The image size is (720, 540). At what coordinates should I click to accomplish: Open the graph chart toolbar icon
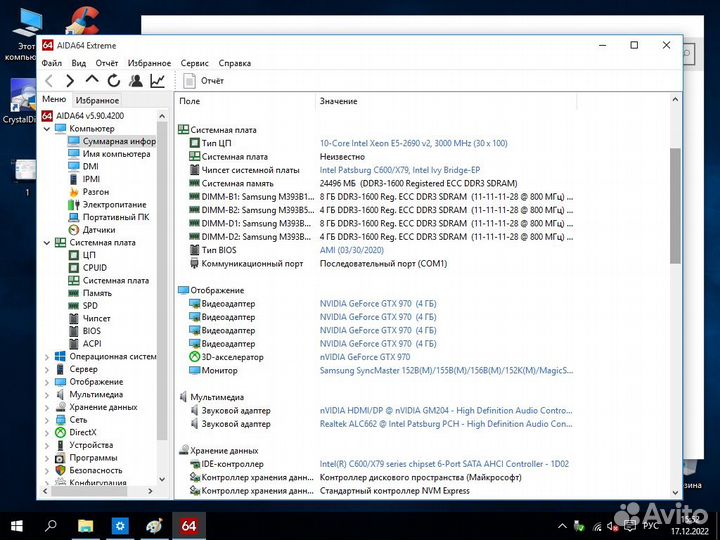tap(158, 81)
